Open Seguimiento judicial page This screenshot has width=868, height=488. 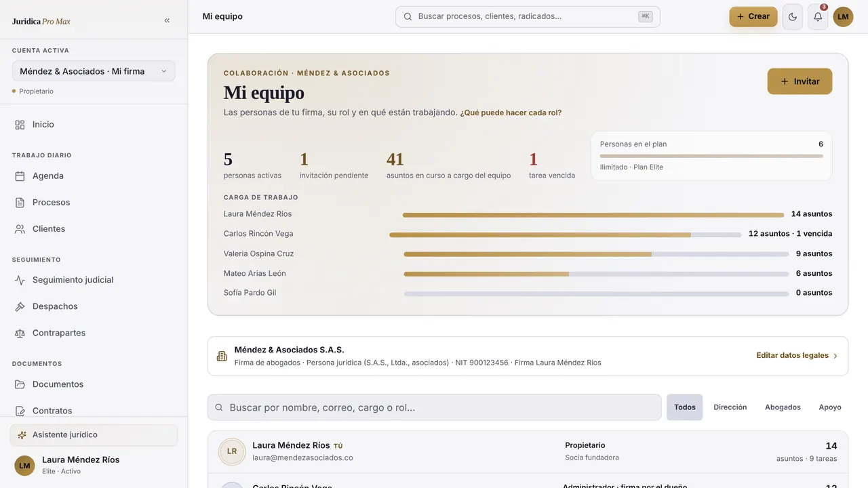(94, 280)
